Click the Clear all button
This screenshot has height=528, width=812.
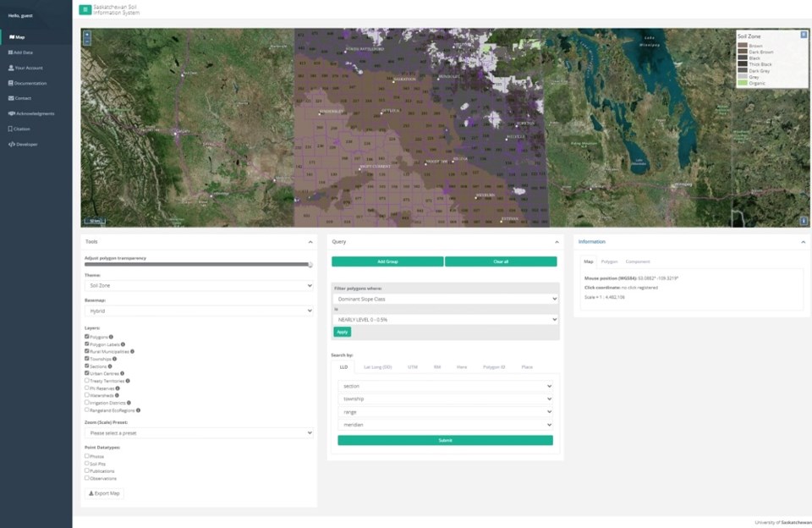coord(501,261)
